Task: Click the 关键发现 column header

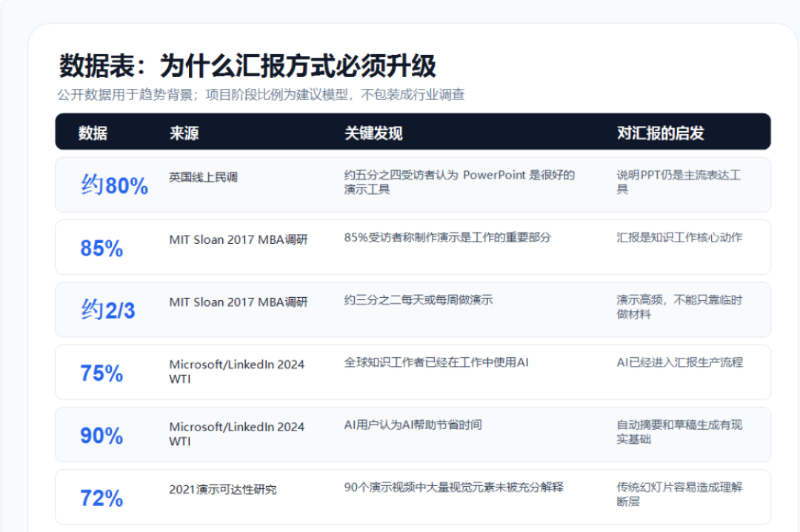Action: tap(373, 133)
